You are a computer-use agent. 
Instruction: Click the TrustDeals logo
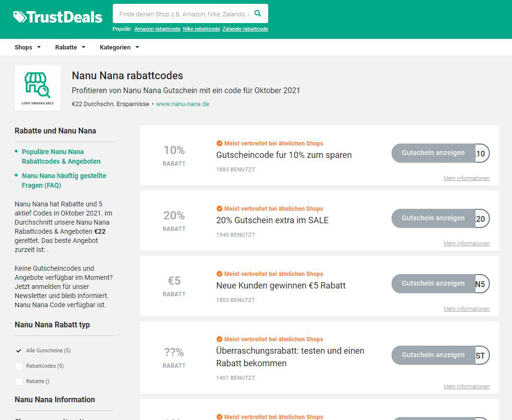pos(58,17)
